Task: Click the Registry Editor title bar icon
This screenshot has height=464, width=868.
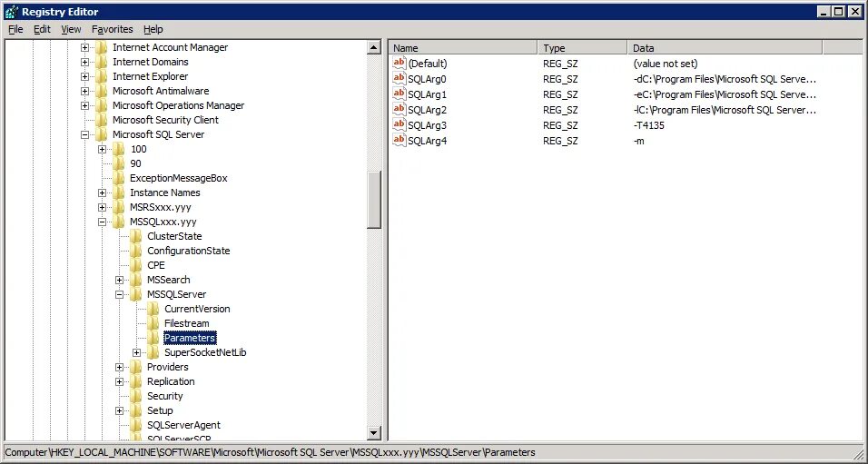Action: click(x=11, y=11)
